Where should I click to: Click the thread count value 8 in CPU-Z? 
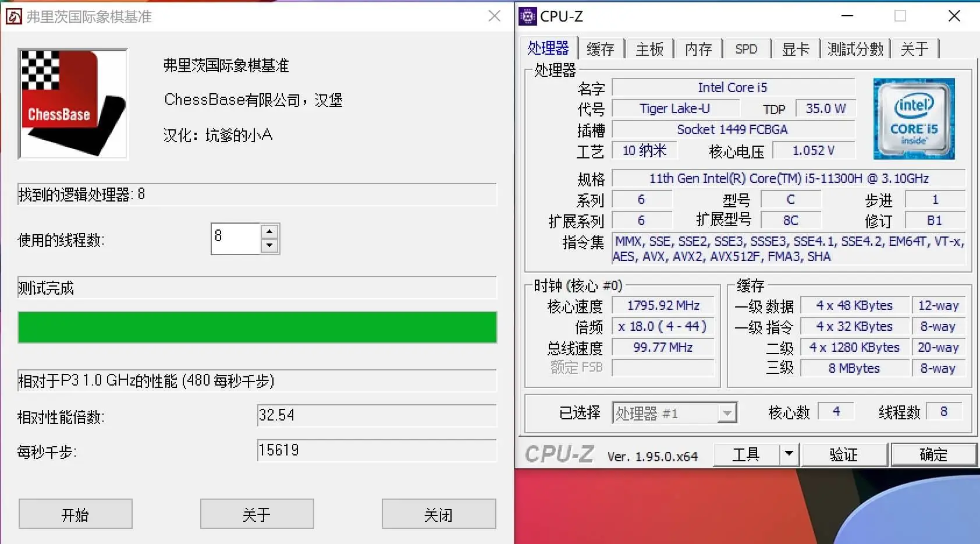tap(944, 412)
